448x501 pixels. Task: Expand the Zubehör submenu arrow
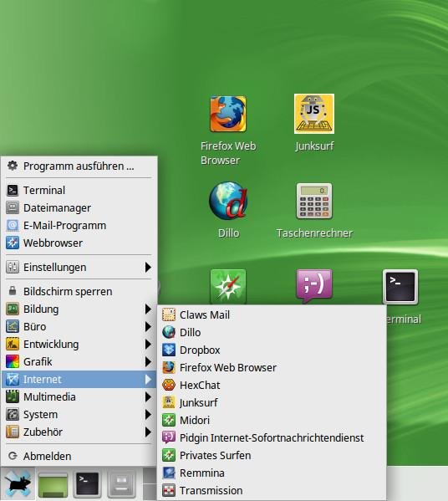(x=148, y=432)
